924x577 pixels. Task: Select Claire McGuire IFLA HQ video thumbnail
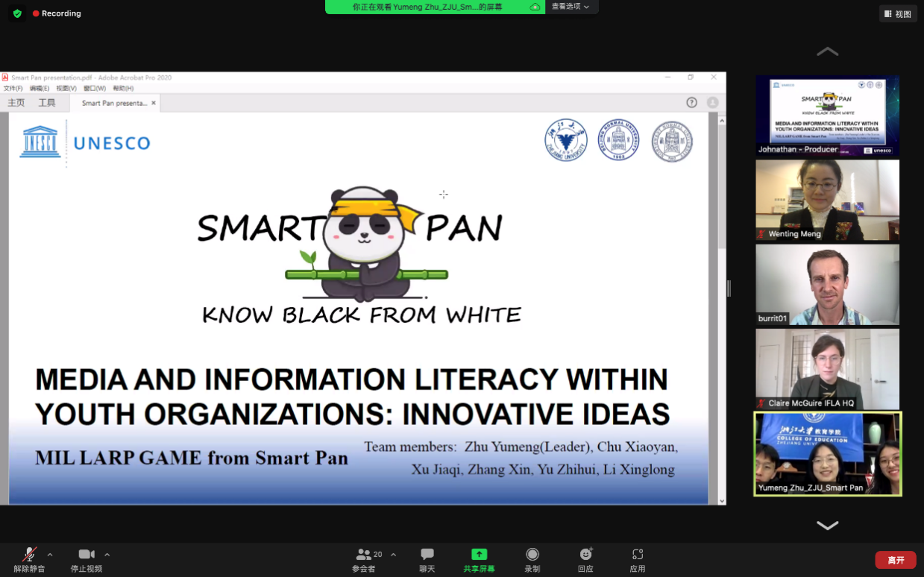tap(827, 369)
